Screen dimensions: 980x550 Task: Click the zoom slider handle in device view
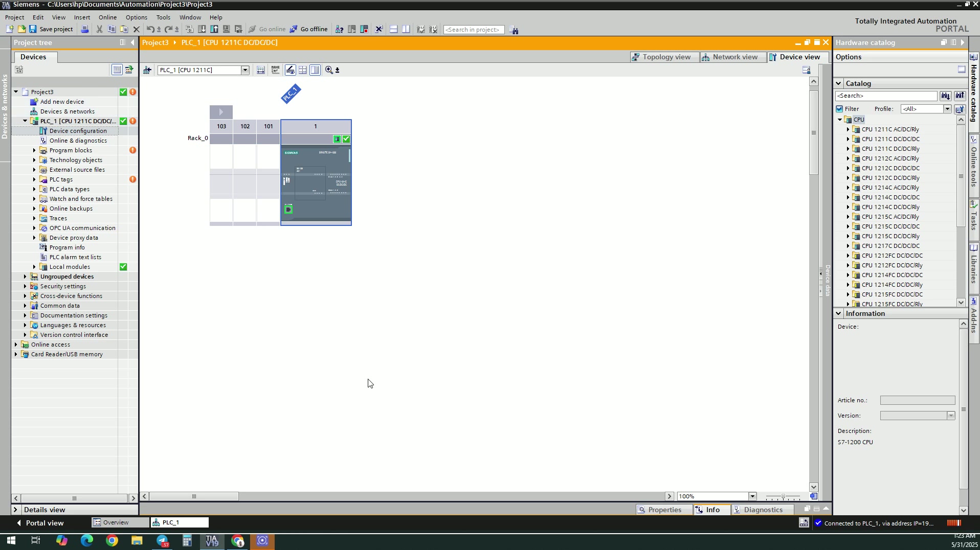783,497
